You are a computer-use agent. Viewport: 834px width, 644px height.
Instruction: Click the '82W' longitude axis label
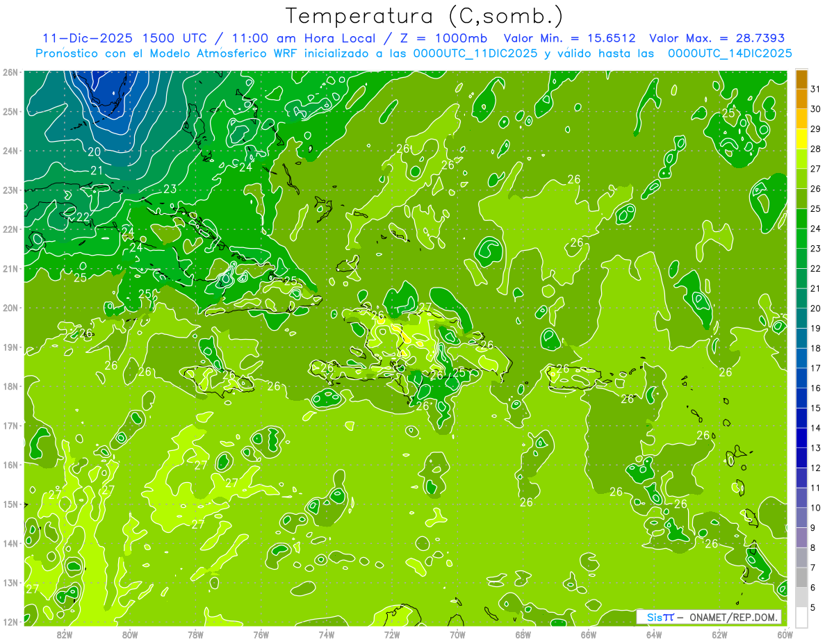tap(65, 634)
